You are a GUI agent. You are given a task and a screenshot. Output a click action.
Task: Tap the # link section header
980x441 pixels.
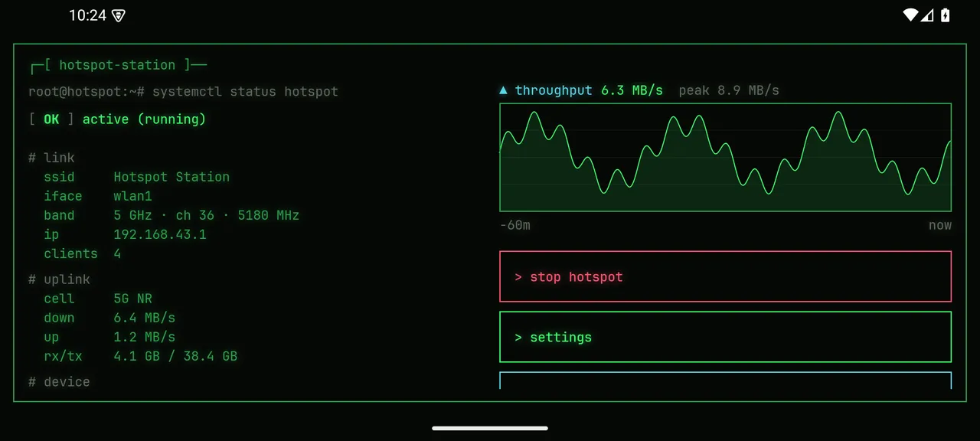tap(51, 158)
